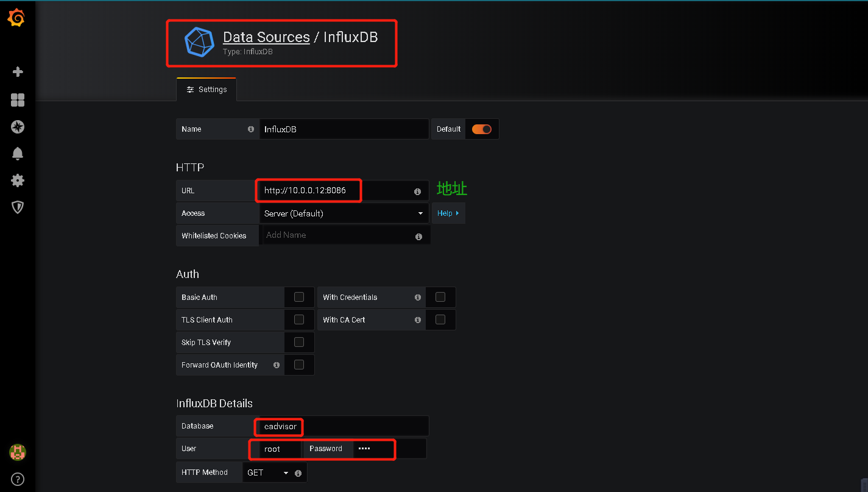Image resolution: width=868 pixels, height=492 pixels.
Task: Open the Server Admin shield icon
Action: click(x=18, y=207)
